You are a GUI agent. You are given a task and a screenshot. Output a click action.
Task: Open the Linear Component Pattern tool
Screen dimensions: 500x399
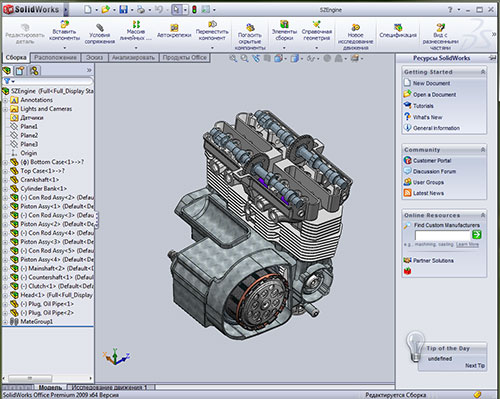coord(136,24)
